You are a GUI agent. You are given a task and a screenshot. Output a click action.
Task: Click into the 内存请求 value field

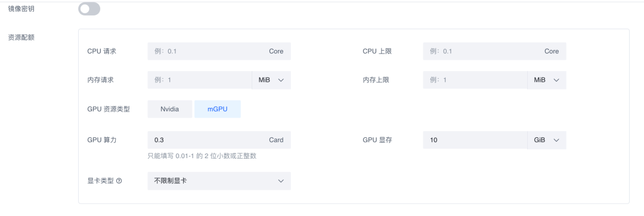pyautogui.click(x=200, y=80)
